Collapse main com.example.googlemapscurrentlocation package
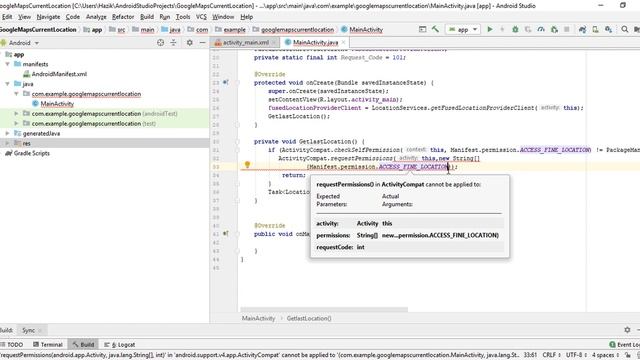The width and height of the screenshot is (640, 360). [x=16, y=94]
